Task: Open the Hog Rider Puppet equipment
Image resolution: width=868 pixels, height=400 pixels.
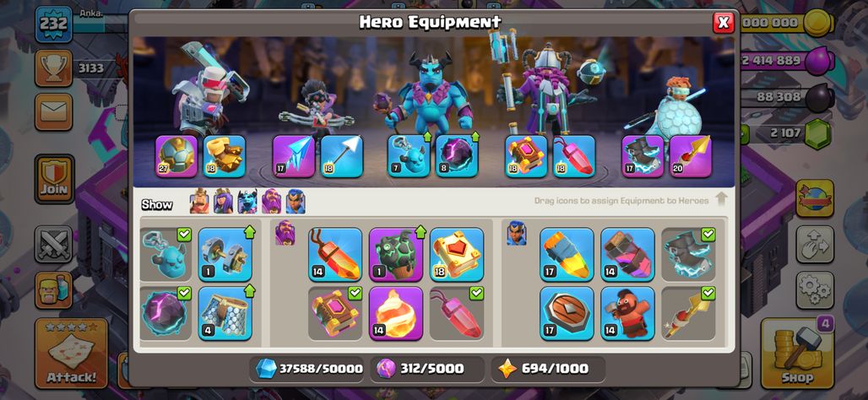Action: coord(627,313)
